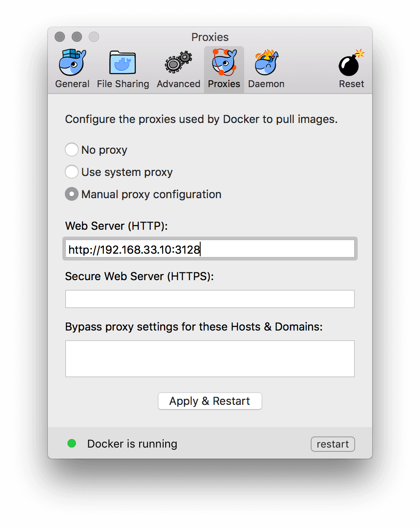Click the 'Web Server (HTTP):' label
This screenshot has width=420, height=527.
coord(117,226)
